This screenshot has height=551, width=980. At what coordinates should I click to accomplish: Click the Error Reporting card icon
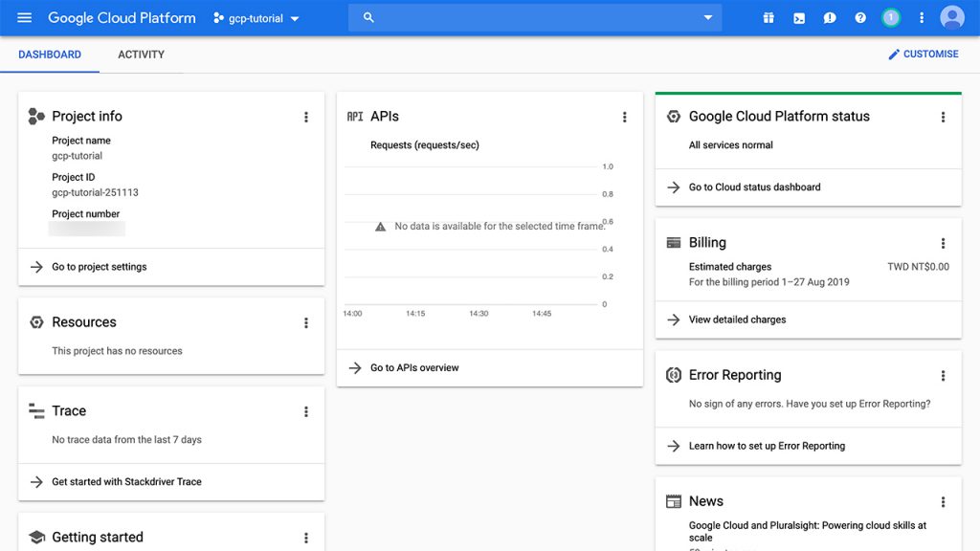[673, 375]
